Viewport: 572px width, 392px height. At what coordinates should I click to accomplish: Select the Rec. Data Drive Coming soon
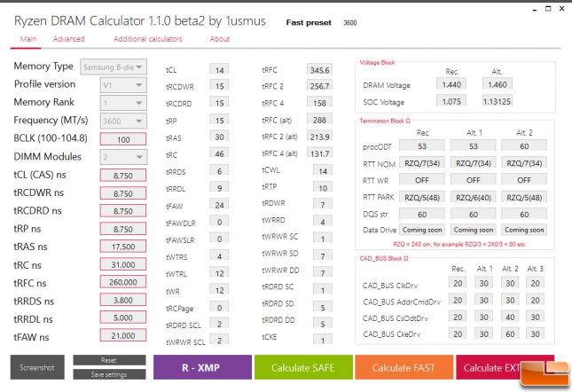click(x=422, y=230)
